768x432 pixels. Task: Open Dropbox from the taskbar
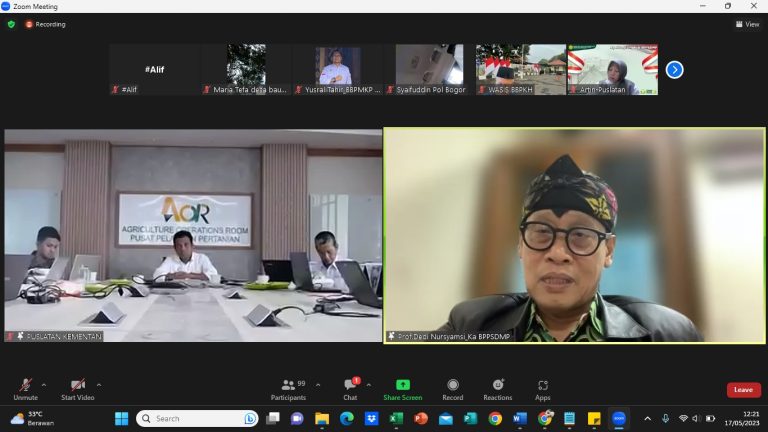point(372,419)
